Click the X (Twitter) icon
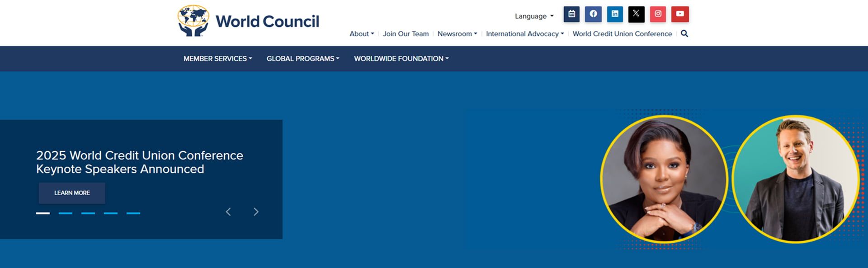868x268 pixels. (x=636, y=14)
